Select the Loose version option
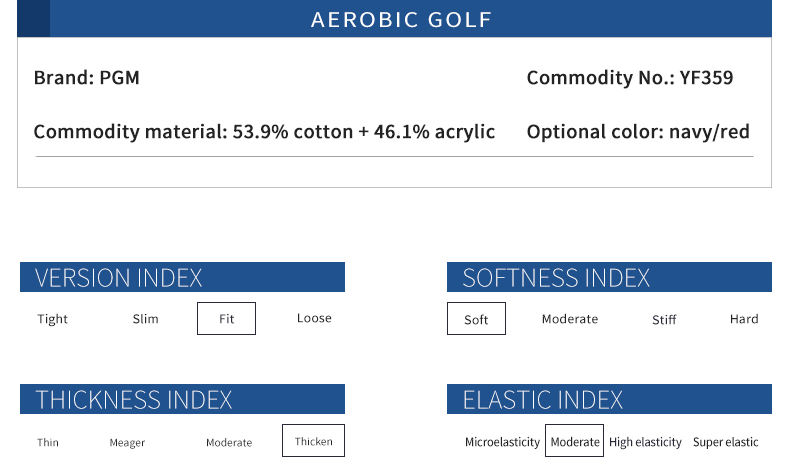The width and height of the screenshot is (790, 469). [314, 318]
